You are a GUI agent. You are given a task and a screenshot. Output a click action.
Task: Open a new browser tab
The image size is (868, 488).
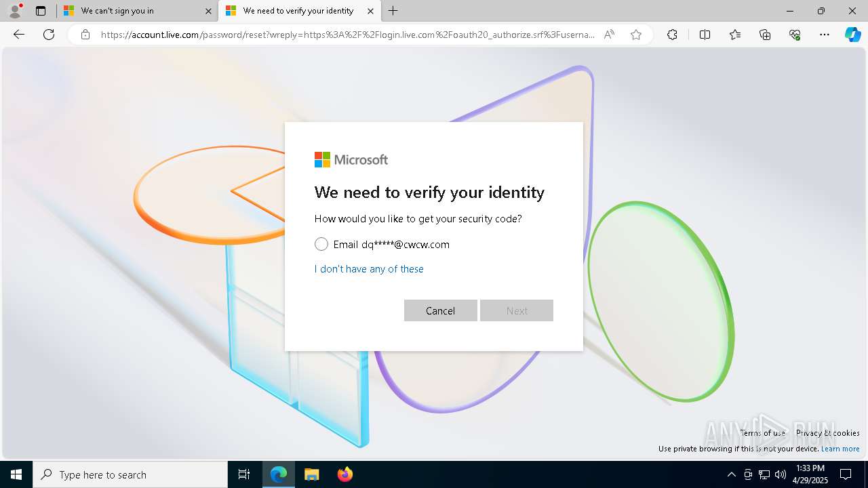point(393,11)
